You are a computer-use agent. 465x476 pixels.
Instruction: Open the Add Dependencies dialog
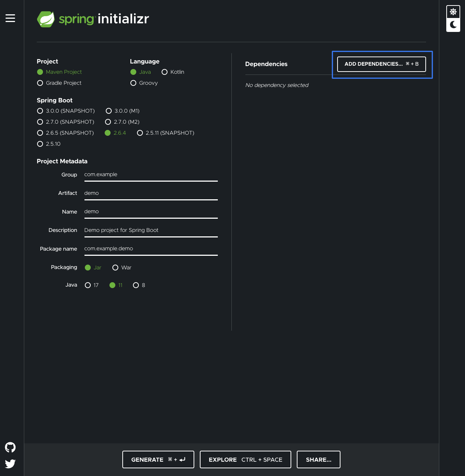pyautogui.click(x=382, y=64)
